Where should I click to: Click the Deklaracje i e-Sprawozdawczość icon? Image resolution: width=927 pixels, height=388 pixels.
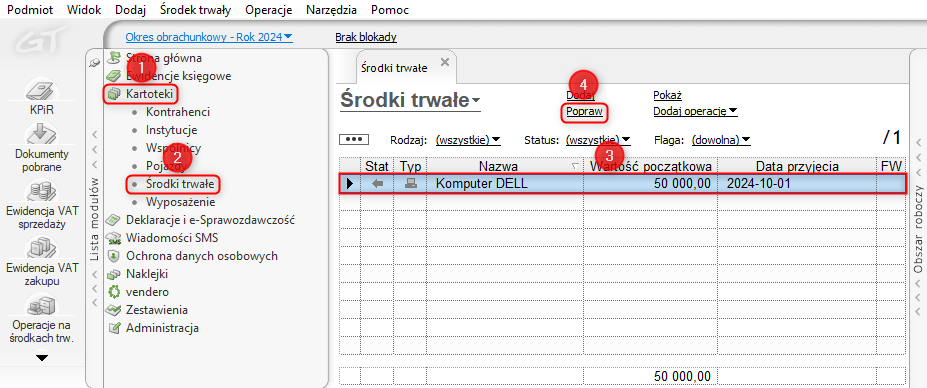click(x=113, y=220)
